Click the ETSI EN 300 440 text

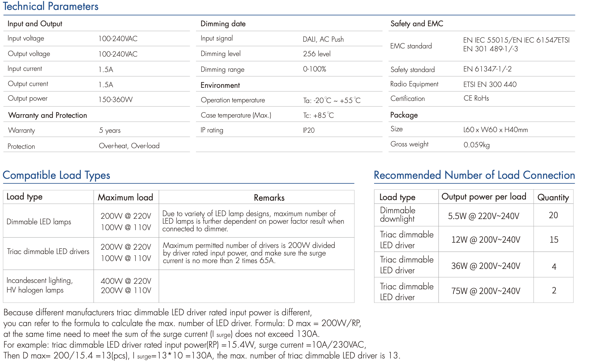490,85
